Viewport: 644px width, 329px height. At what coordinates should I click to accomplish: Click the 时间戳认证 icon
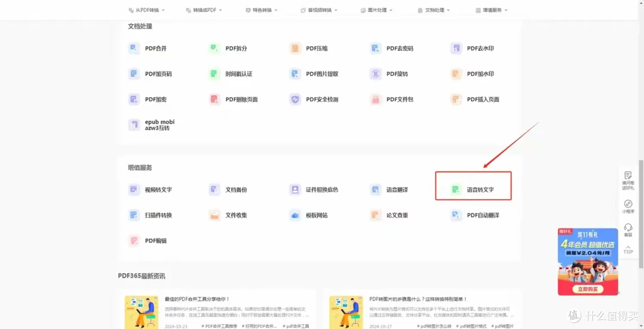215,74
